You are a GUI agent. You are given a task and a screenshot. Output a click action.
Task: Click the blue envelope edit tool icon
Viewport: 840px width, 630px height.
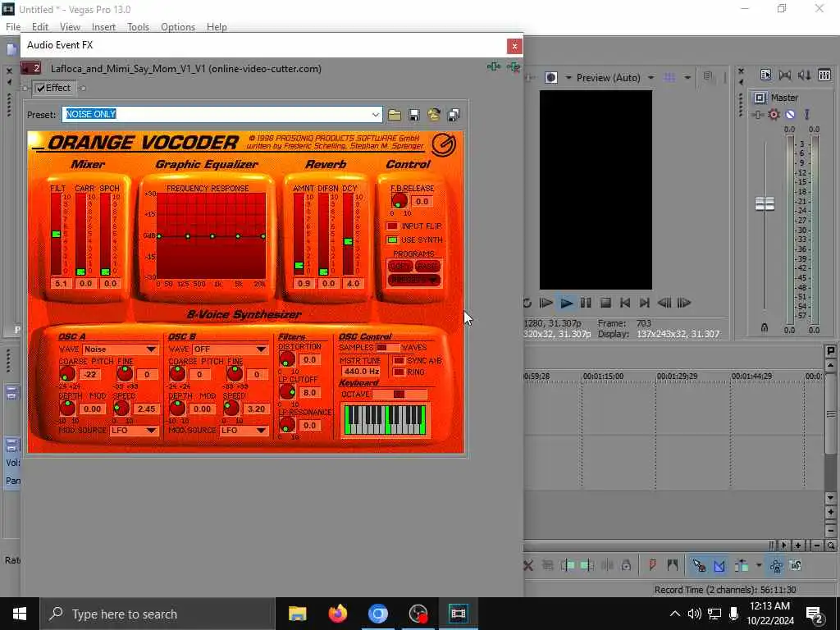(719, 566)
